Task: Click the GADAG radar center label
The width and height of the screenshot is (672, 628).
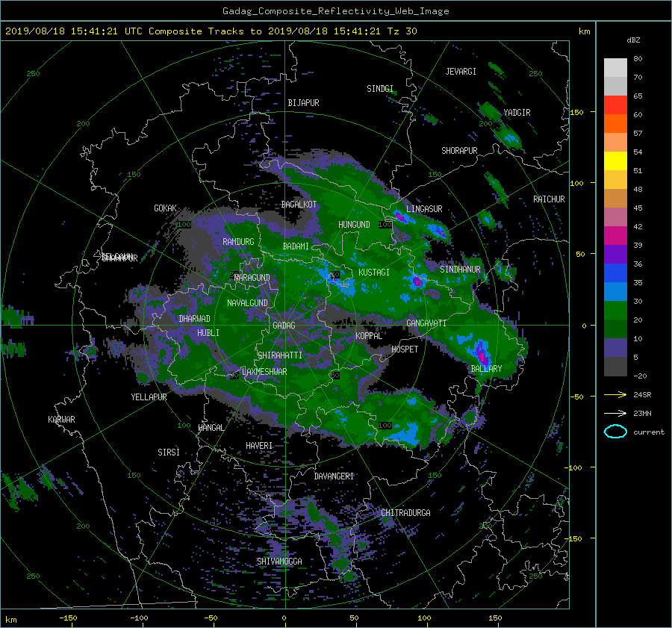Action: tap(284, 326)
